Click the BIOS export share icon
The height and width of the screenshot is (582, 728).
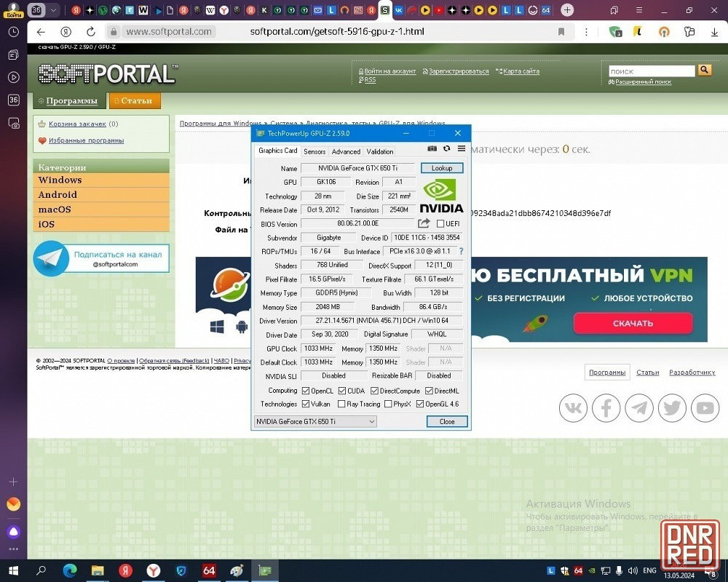[x=424, y=223]
